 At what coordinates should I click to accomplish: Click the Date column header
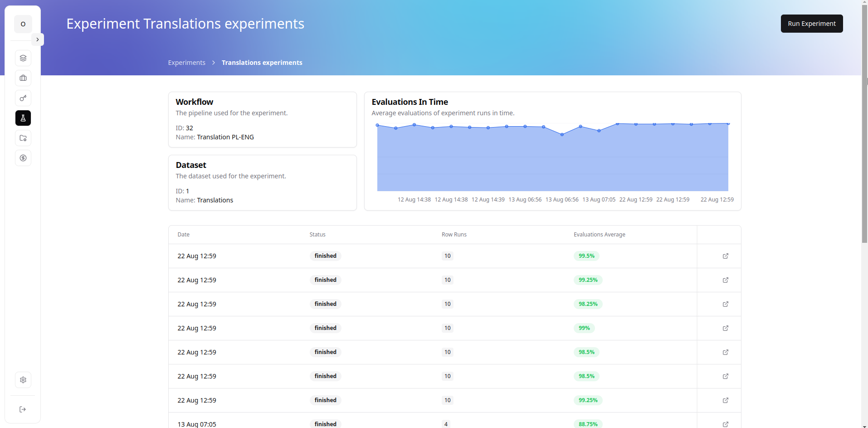pos(184,235)
